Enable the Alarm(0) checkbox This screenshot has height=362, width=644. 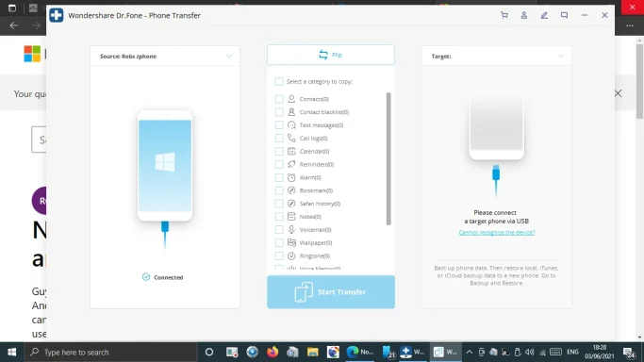pos(279,177)
